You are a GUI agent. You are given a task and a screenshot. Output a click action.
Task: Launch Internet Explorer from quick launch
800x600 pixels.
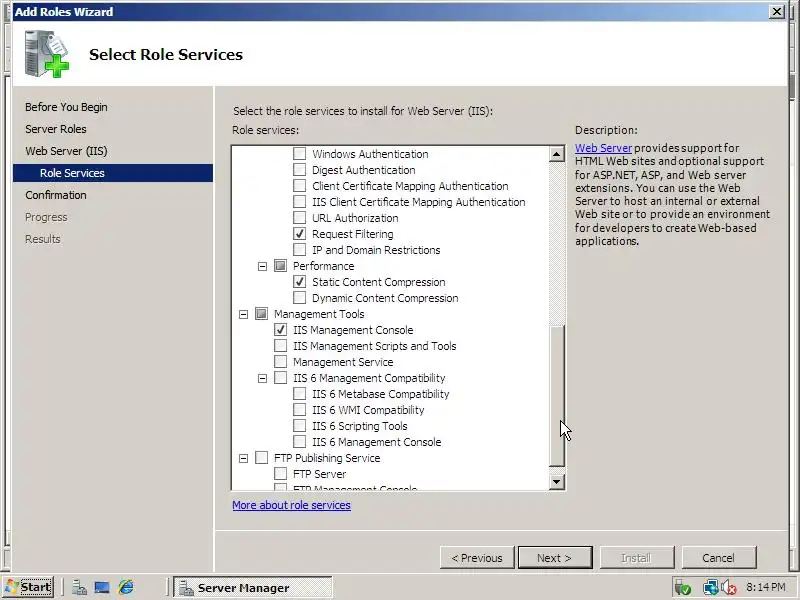point(126,587)
